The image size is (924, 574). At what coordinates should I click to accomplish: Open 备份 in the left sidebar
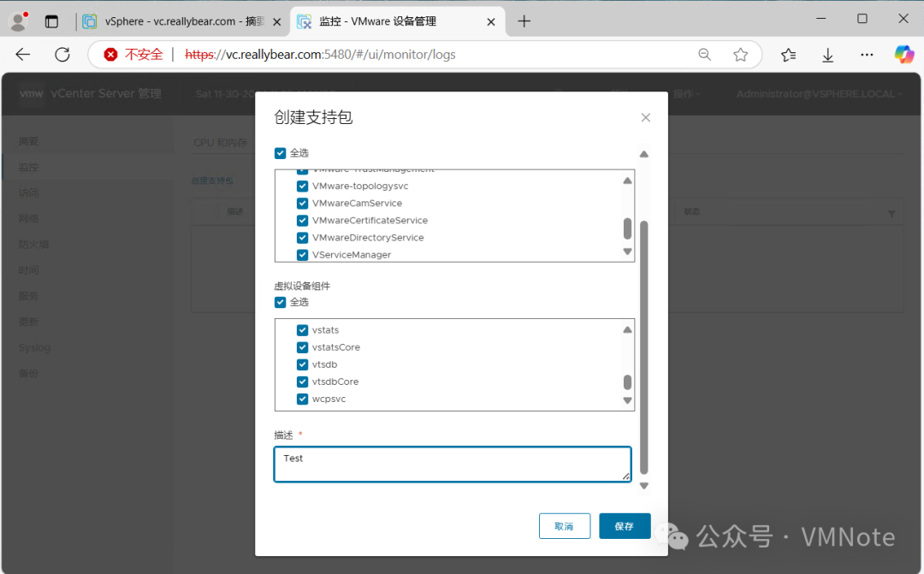tap(28, 374)
